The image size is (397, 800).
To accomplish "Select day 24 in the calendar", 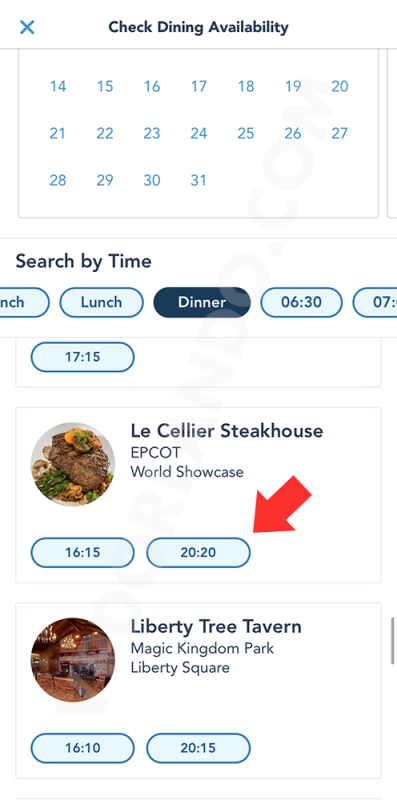I will [198, 133].
